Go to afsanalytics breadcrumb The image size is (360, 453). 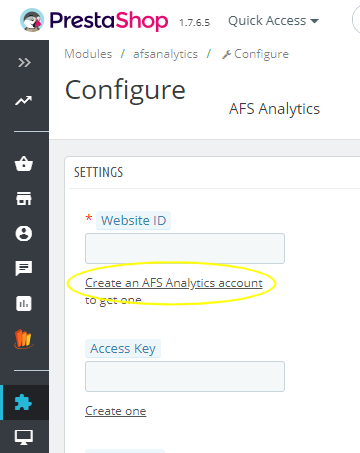[x=166, y=54]
